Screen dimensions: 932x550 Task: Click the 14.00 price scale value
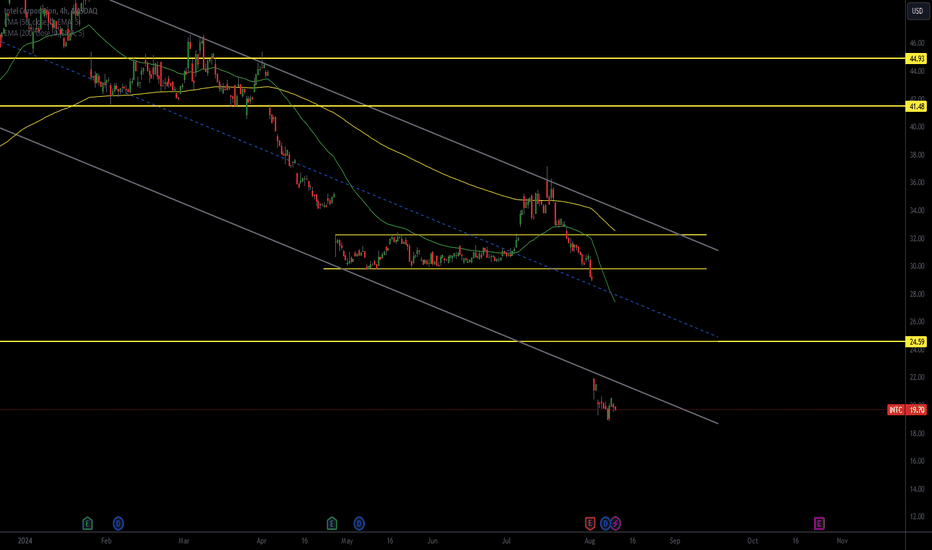click(917, 489)
